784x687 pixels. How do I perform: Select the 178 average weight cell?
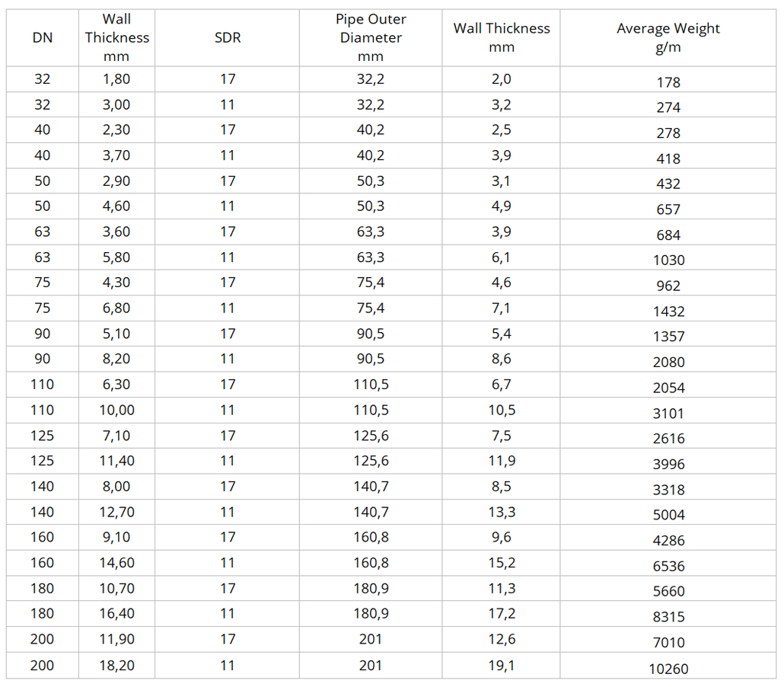click(x=668, y=82)
